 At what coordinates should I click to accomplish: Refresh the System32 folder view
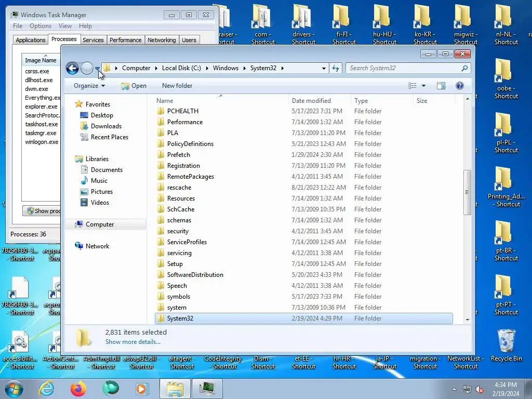(x=336, y=68)
